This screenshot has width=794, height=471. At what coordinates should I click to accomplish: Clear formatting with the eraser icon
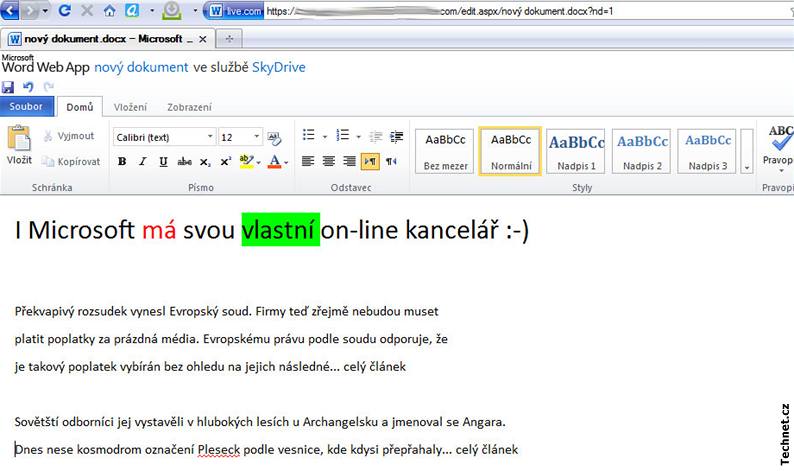[x=274, y=137]
